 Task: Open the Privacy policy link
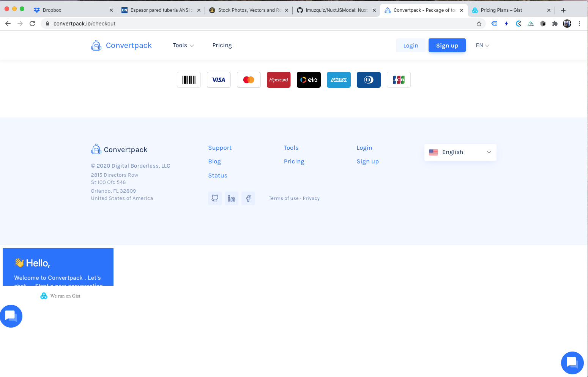(311, 198)
